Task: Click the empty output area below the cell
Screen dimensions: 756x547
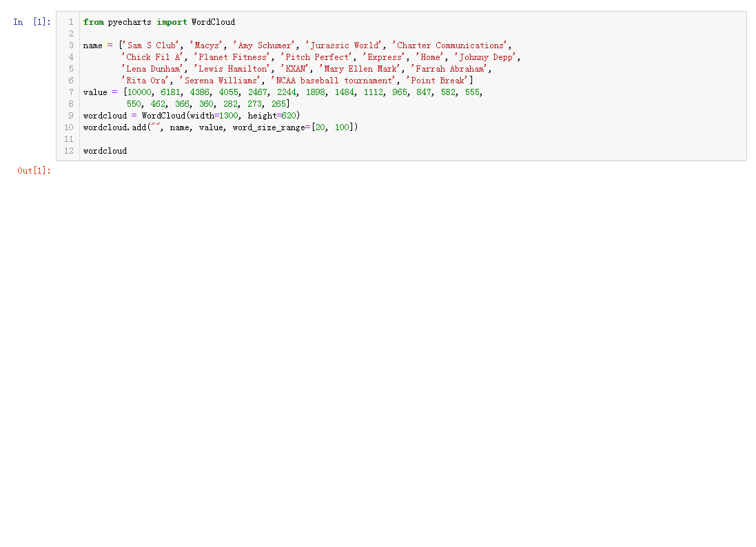Action: coord(345,276)
